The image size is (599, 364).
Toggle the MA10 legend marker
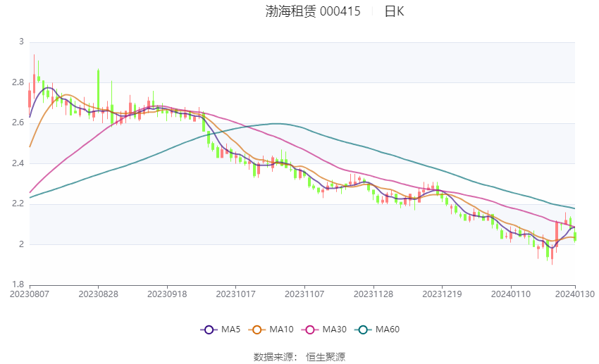[257, 330]
